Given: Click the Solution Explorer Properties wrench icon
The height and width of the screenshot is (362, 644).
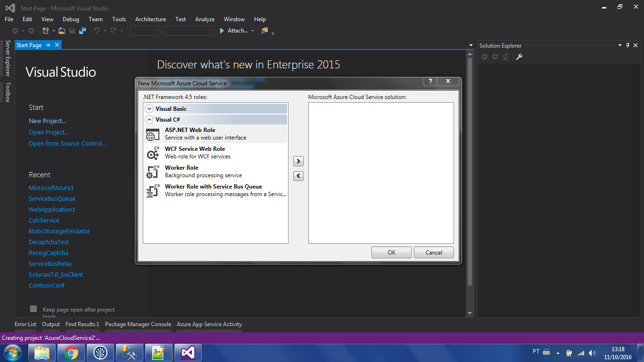Looking at the screenshot, I should point(519,57).
